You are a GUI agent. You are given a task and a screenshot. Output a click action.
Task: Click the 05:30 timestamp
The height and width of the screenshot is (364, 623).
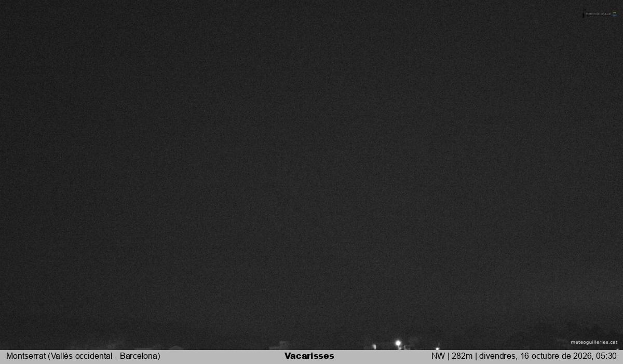pyautogui.click(x=606, y=356)
